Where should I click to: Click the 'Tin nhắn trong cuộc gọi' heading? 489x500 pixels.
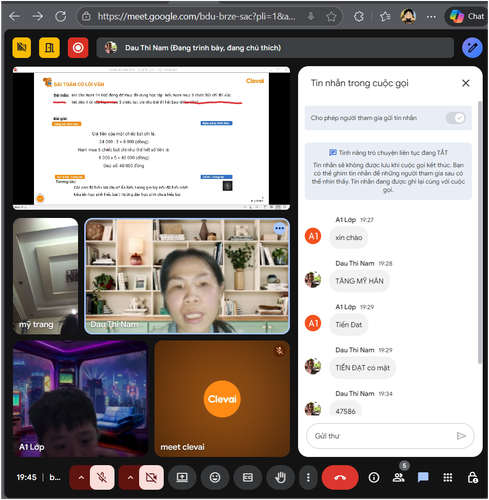pyautogui.click(x=360, y=83)
